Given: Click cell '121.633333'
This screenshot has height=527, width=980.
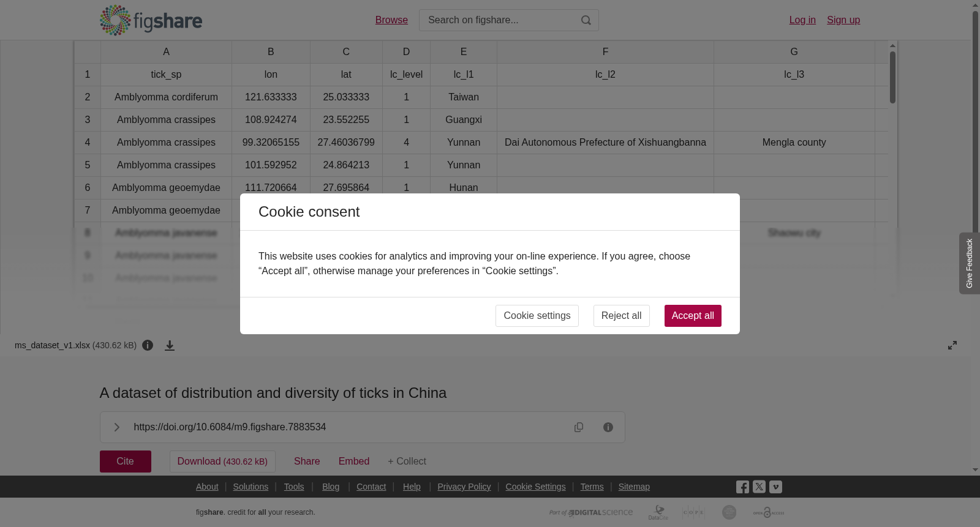Looking at the screenshot, I should pos(271,97).
